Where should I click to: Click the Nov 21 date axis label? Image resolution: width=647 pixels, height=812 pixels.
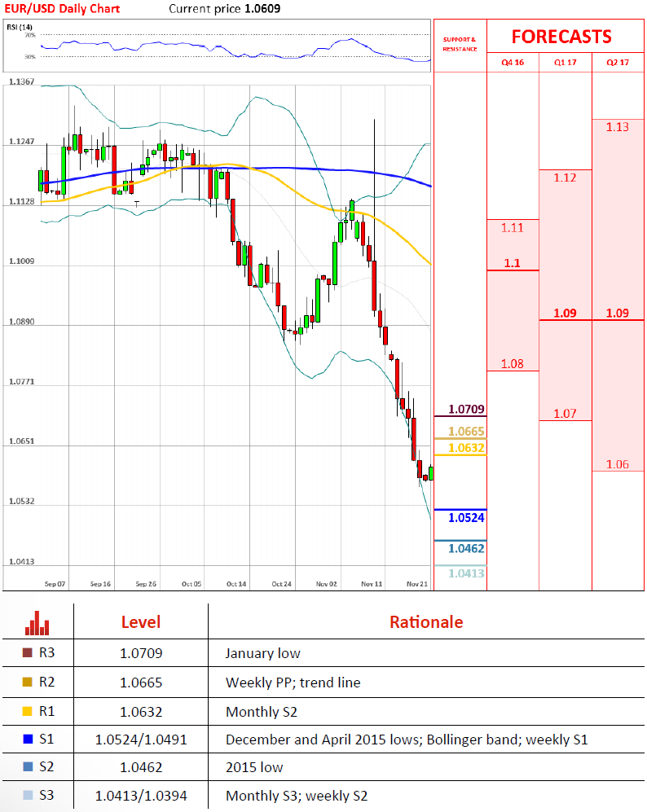tap(417, 584)
